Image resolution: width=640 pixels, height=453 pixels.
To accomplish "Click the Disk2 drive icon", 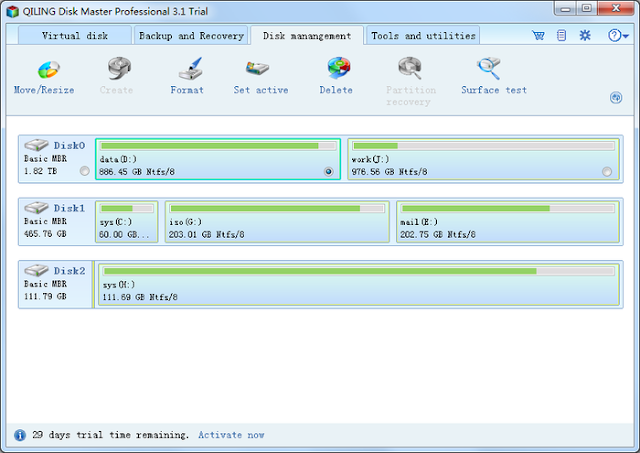I will tap(36, 270).
